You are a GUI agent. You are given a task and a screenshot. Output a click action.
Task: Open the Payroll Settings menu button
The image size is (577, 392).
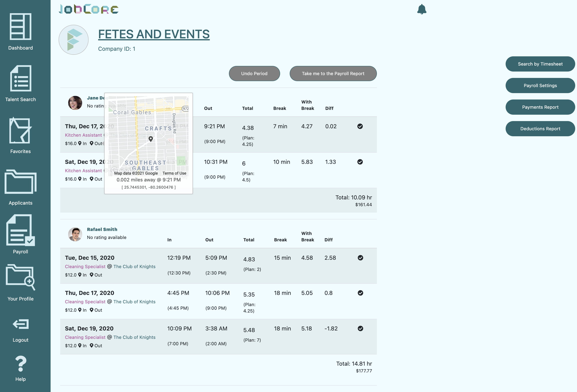(540, 86)
